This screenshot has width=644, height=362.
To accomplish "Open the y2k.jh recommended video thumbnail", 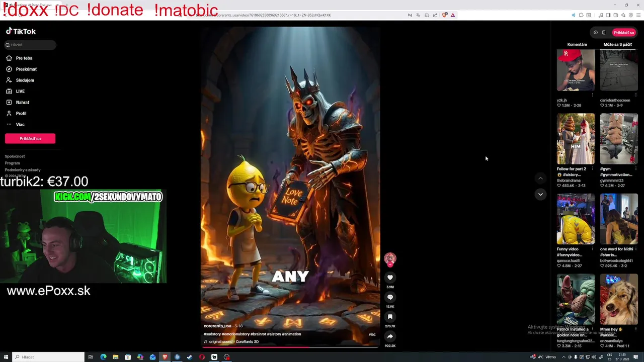I will coord(576,70).
